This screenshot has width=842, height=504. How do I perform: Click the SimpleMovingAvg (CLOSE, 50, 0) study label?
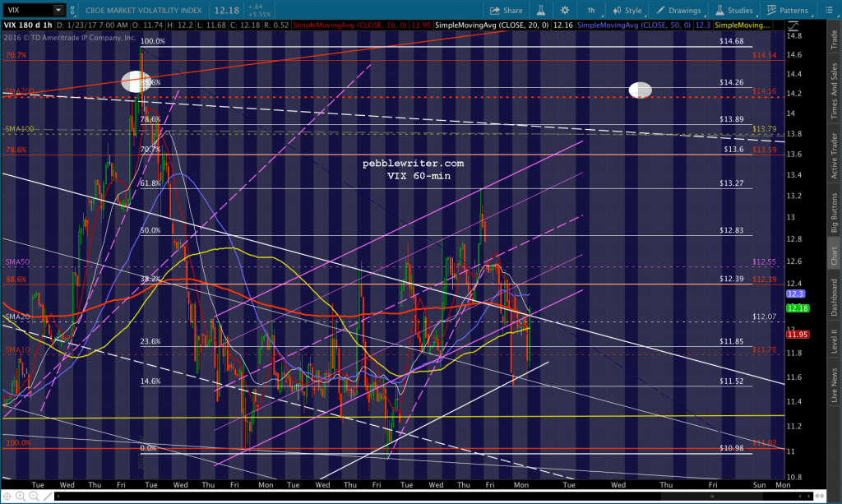click(x=634, y=25)
